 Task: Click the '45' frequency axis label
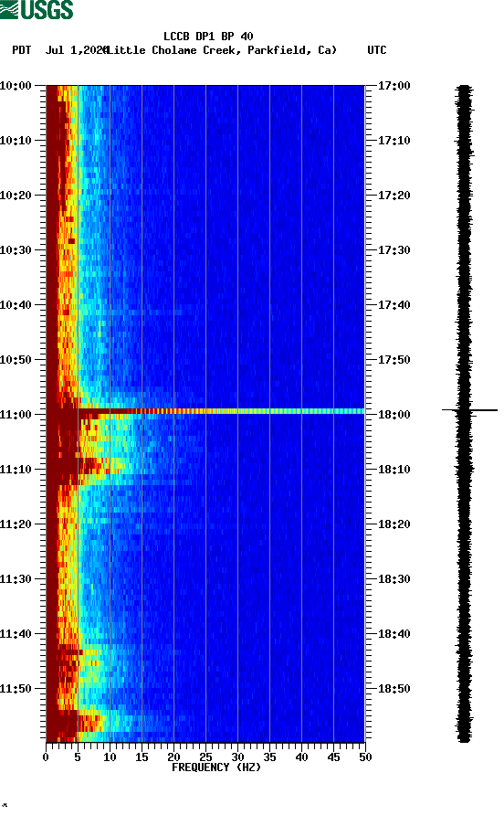pos(333,757)
